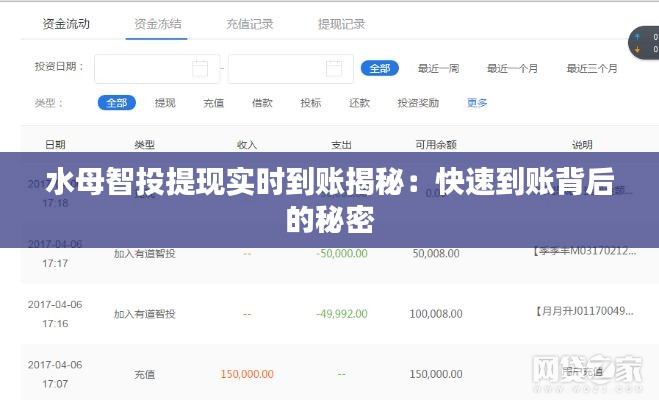Filter by 最近三个月
Viewport: 659px width, 400px height.
(x=592, y=68)
